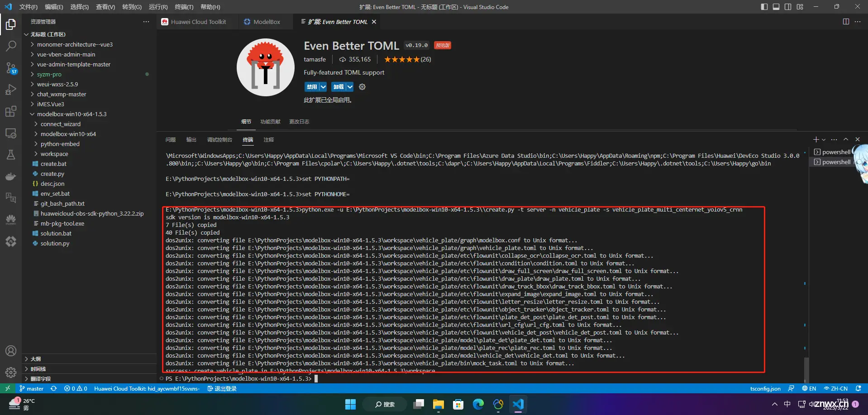This screenshot has height=415, width=868.
Task: Open the Search view in activity bar
Action: point(11,46)
